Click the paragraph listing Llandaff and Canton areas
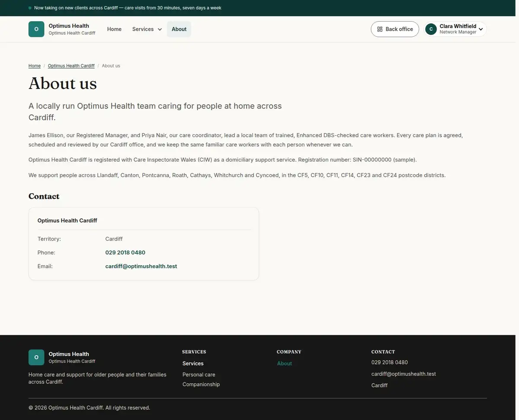 tap(237, 175)
